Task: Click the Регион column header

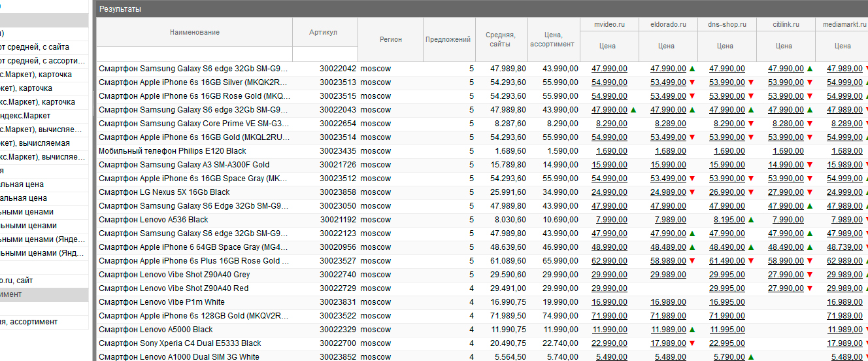Action: pos(390,39)
